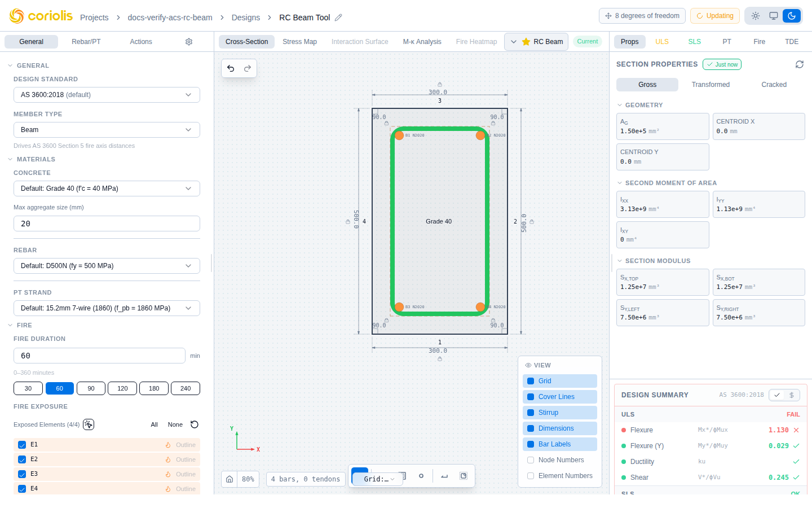Open settings gear in left panel tabs

click(x=189, y=42)
